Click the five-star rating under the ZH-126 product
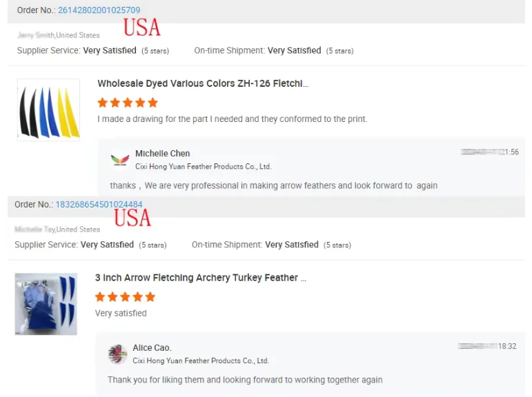The height and width of the screenshot is (397, 532). pyautogui.click(x=128, y=103)
